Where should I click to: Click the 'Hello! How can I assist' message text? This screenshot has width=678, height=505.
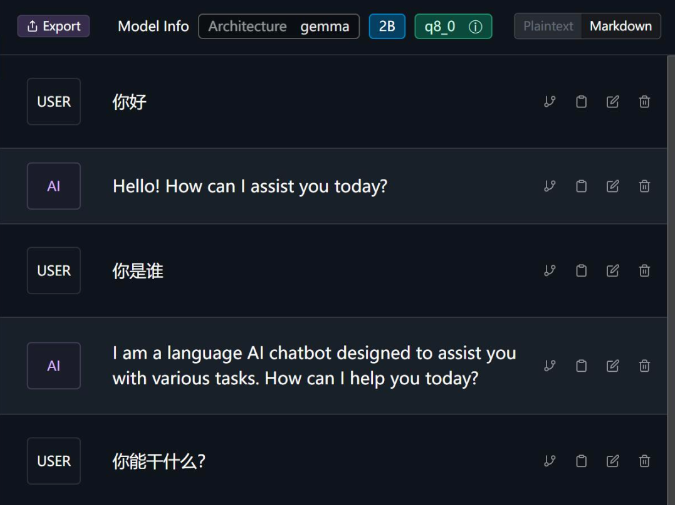click(249, 186)
